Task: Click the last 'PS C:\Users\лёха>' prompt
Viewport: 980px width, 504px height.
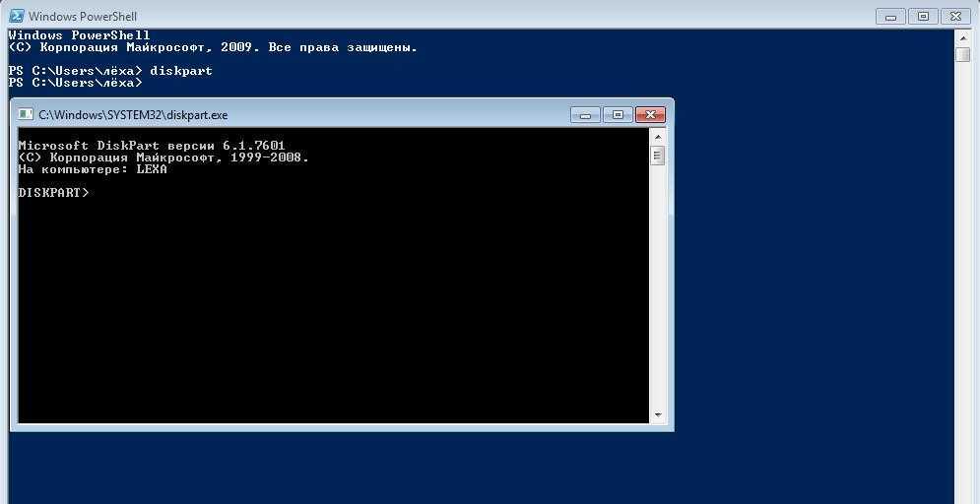Action: [75, 83]
